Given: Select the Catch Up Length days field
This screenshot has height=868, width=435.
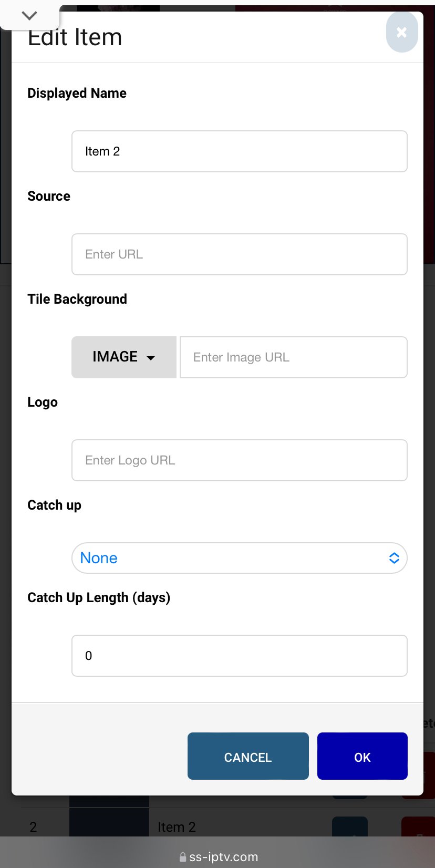Looking at the screenshot, I should 239,656.
